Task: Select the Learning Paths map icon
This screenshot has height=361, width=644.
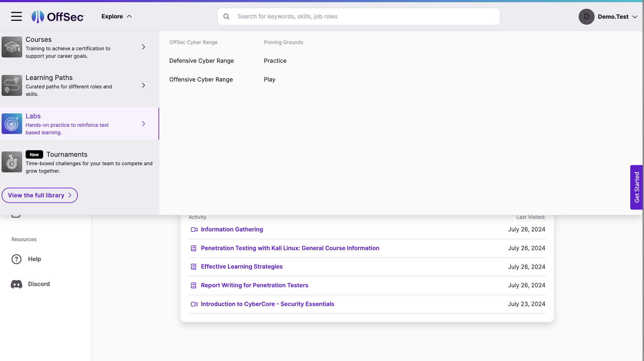Action: click(x=12, y=85)
